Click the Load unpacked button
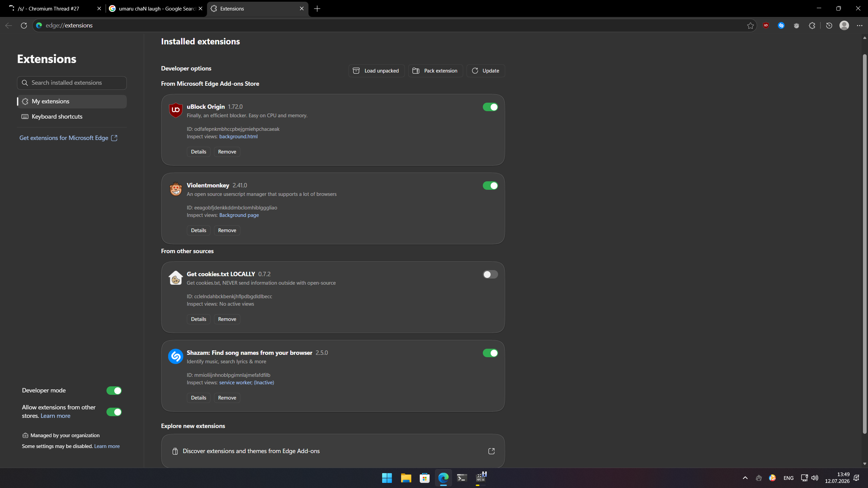This screenshot has width=868, height=488. point(376,71)
